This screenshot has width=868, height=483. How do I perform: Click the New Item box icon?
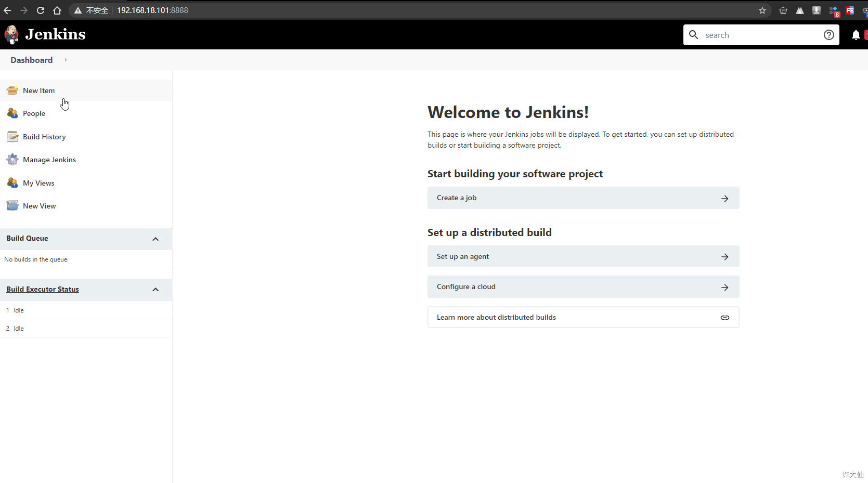click(x=12, y=90)
